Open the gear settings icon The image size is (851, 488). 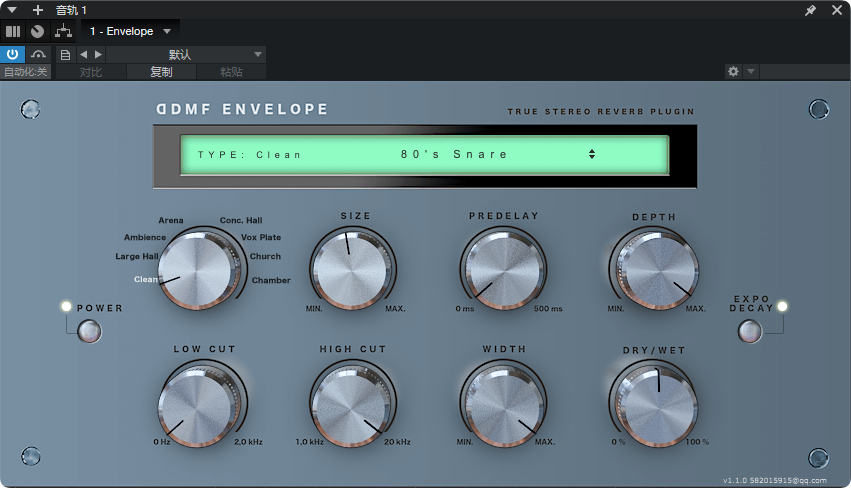click(x=733, y=72)
